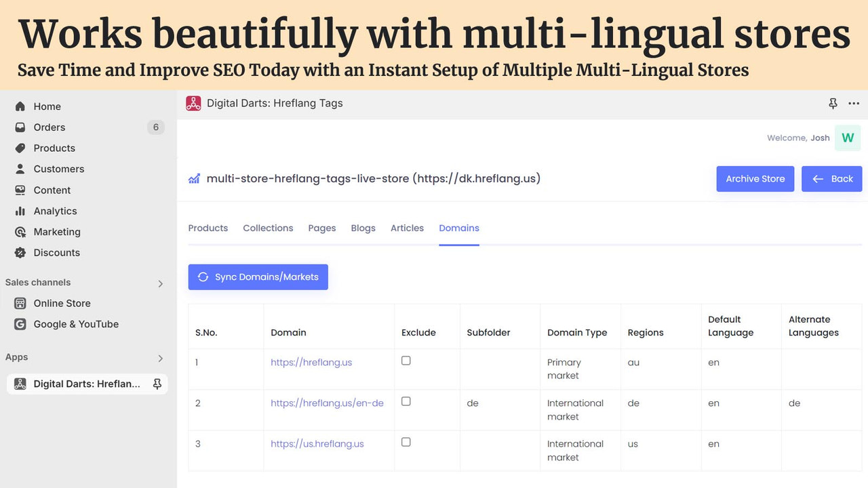Image resolution: width=868 pixels, height=488 pixels.
Task: Expand the Apps section
Action: click(x=161, y=358)
